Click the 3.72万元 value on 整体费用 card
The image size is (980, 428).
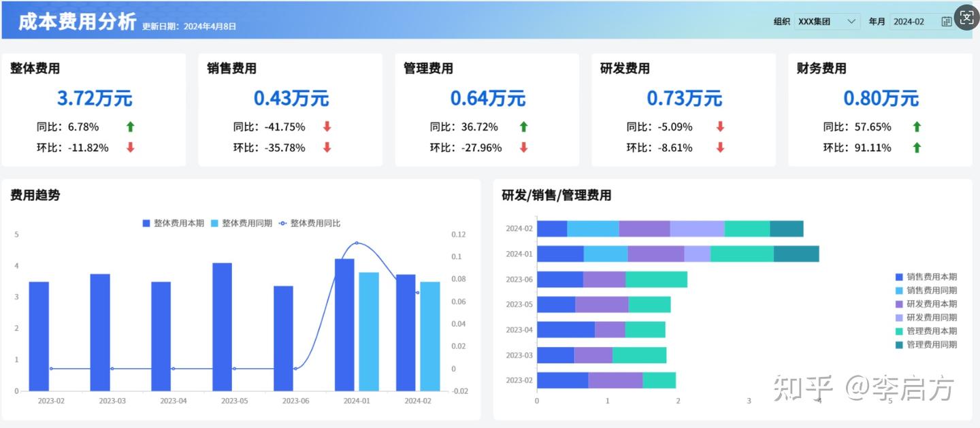(95, 98)
